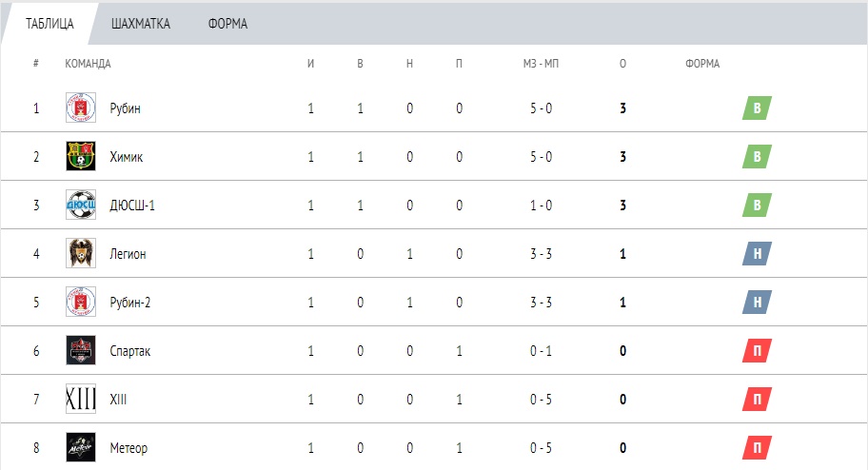Click Метеор's red П form badge
868x470 pixels.
point(757,448)
